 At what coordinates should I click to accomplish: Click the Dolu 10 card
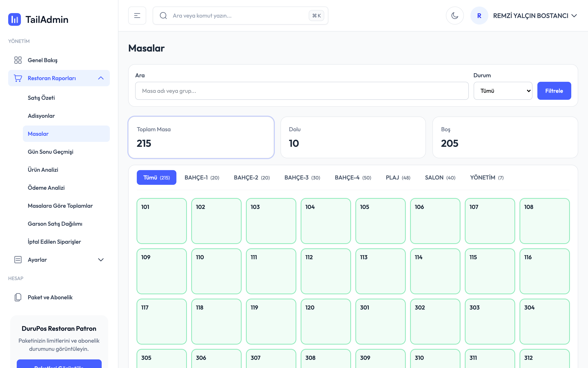tap(353, 137)
